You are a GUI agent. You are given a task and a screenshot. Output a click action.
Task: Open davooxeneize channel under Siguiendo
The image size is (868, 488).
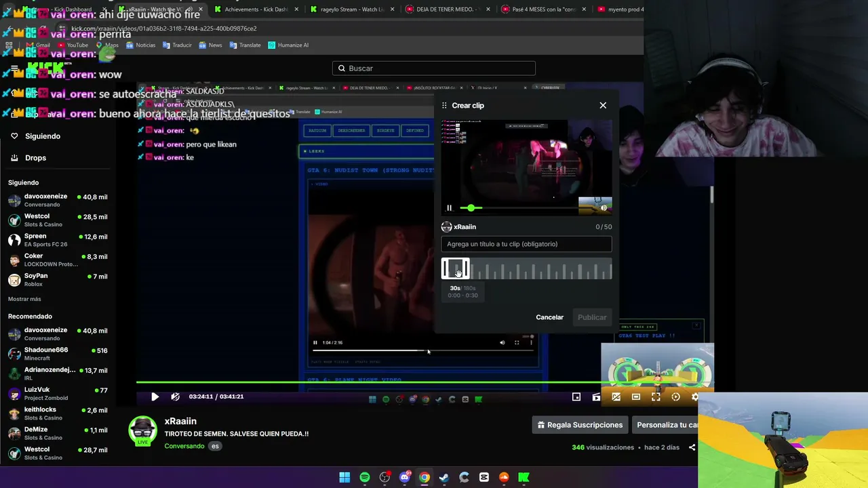point(58,200)
